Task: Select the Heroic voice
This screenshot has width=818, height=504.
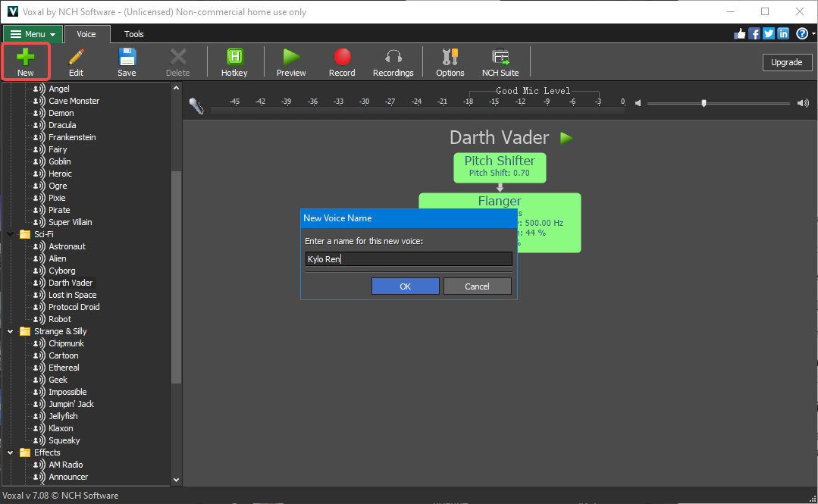Action: point(60,174)
